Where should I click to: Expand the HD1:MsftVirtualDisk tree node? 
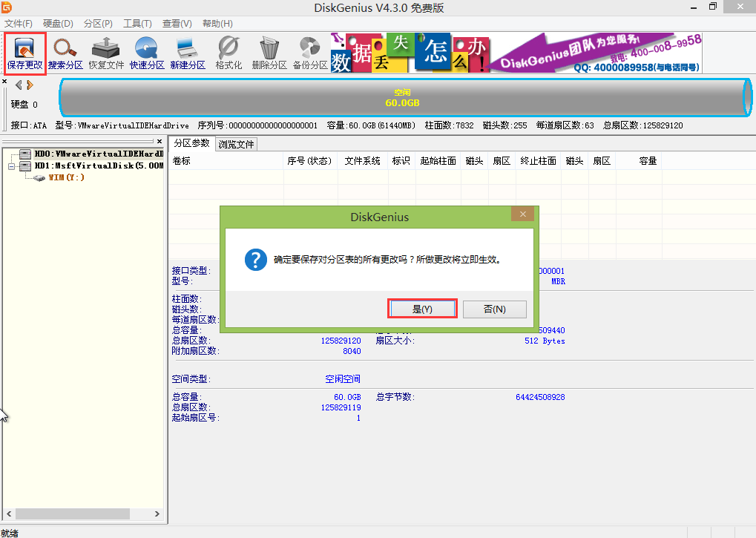(11, 166)
